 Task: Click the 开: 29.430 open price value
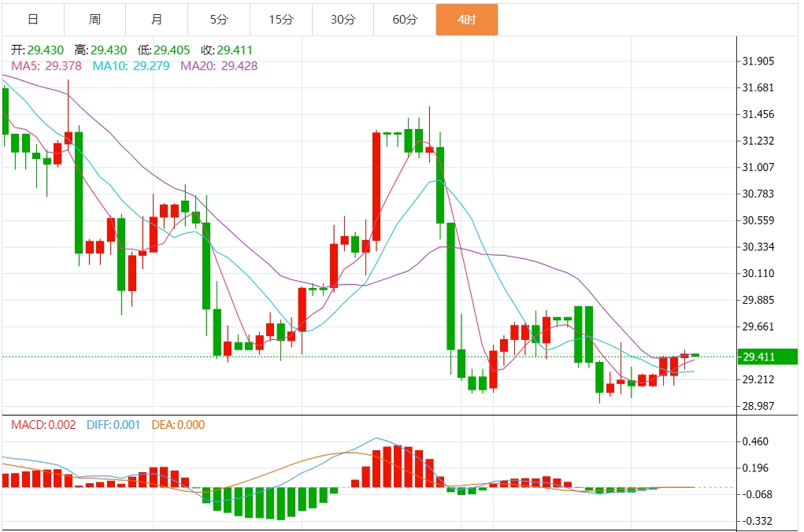pyautogui.click(x=38, y=50)
